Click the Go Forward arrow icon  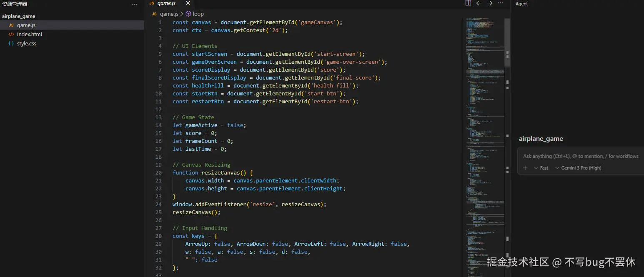tap(489, 3)
